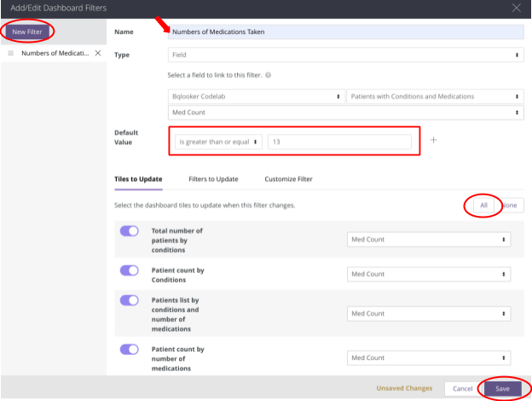Click the drag handle beside filter name
The image size is (532, 401).
tap(11, 53)
